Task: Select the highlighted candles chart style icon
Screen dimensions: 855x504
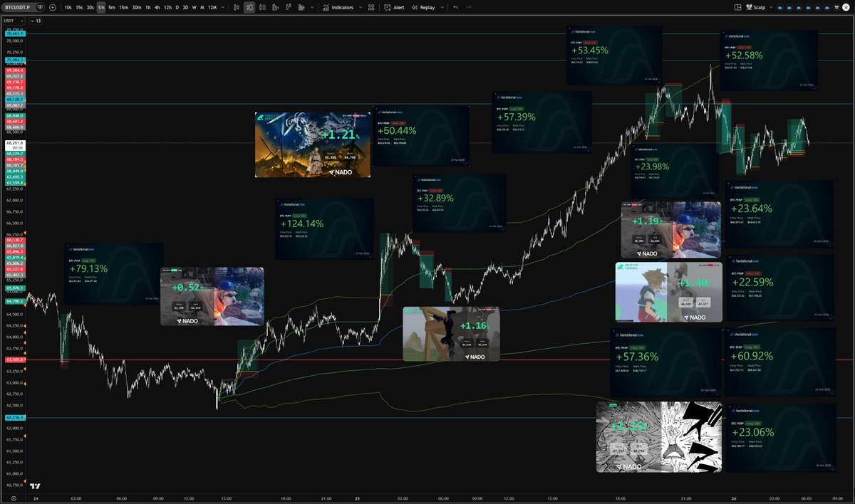Action: click(x=249, y=7)
